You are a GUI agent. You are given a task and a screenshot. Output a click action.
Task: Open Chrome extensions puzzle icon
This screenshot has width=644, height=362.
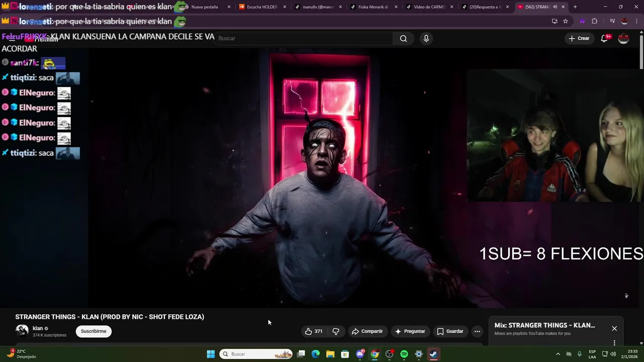[x=595, y=21]
